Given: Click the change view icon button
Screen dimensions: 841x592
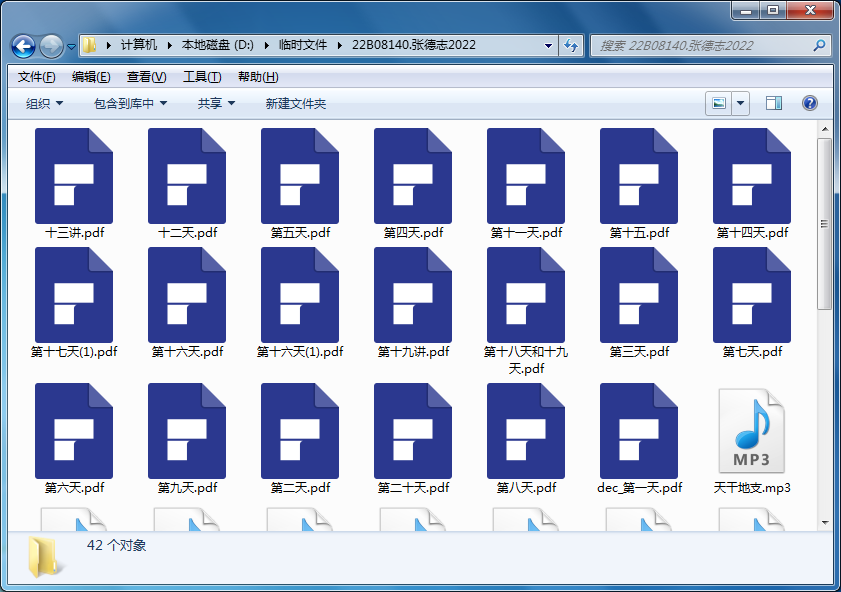Looking at the screenshot, I should [x=719, y=103].
